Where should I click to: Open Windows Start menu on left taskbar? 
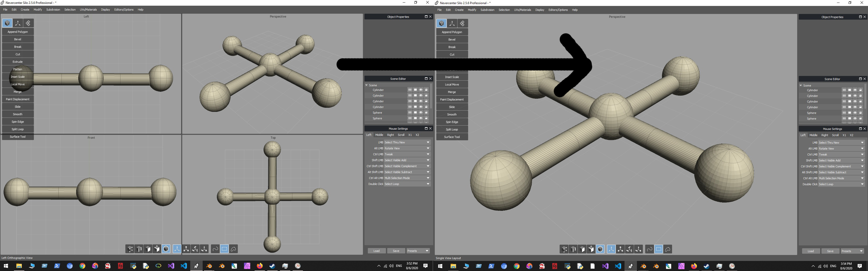point(6,266)
